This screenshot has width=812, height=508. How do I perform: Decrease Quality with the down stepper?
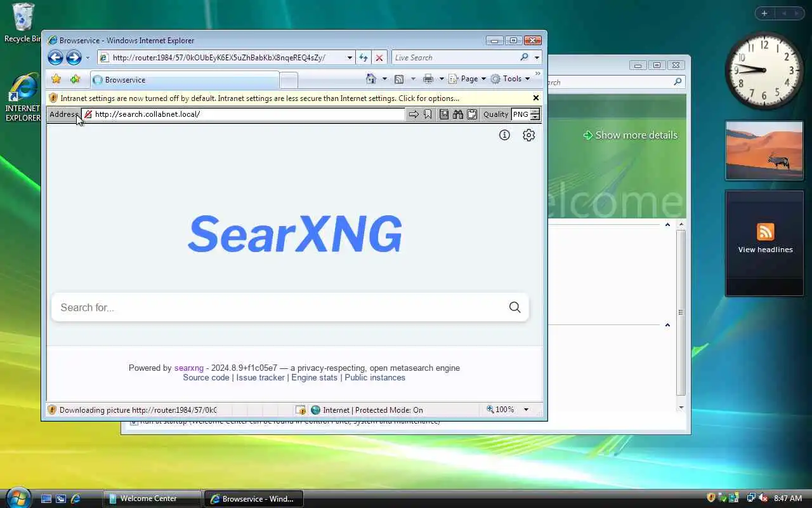535,117
